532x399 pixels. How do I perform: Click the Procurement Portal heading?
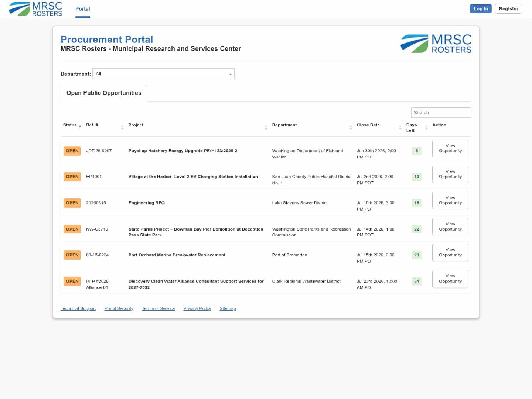107,40
